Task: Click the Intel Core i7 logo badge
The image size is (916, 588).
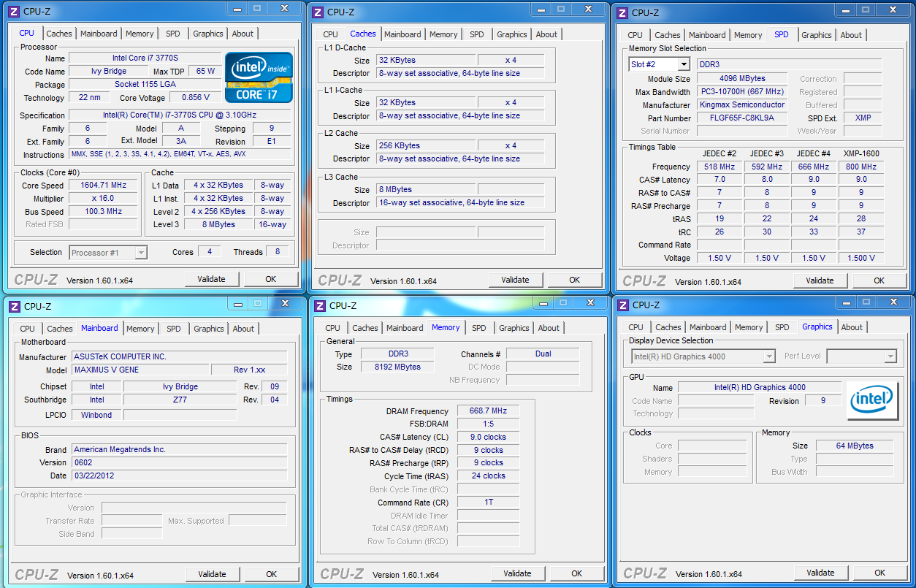Action: tap(259, 77)
